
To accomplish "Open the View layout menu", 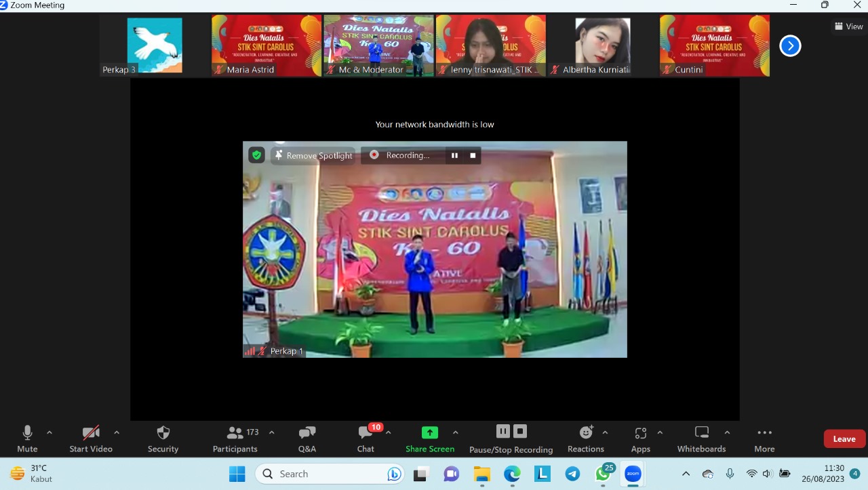I will [x=849, y=26].
